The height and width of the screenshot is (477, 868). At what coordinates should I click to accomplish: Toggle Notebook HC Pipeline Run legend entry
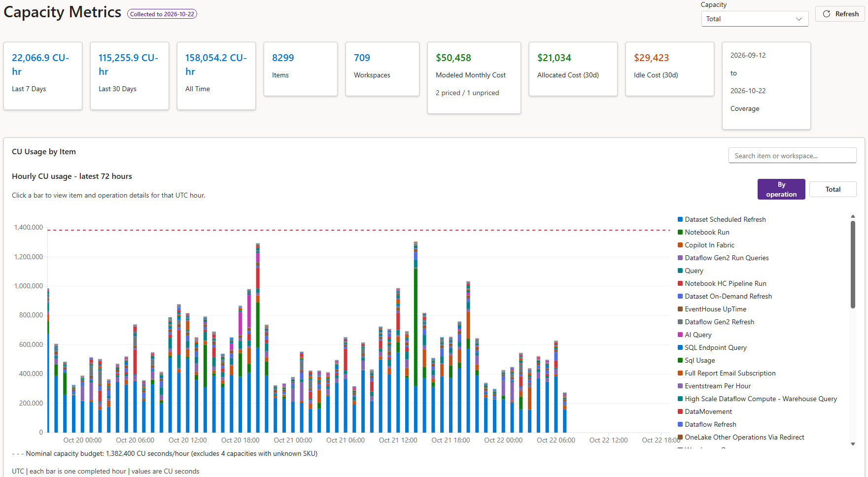[x=722, y=283]
